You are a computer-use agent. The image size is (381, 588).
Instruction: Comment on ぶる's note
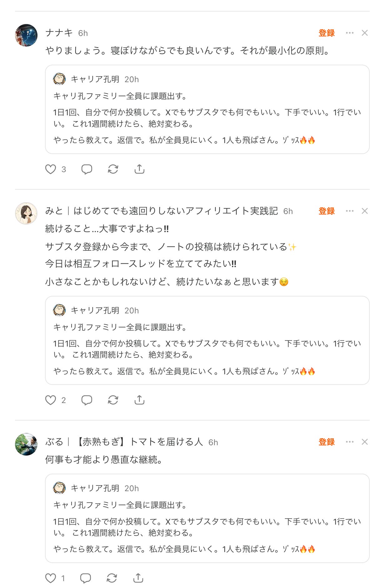(x=86, y=578)
